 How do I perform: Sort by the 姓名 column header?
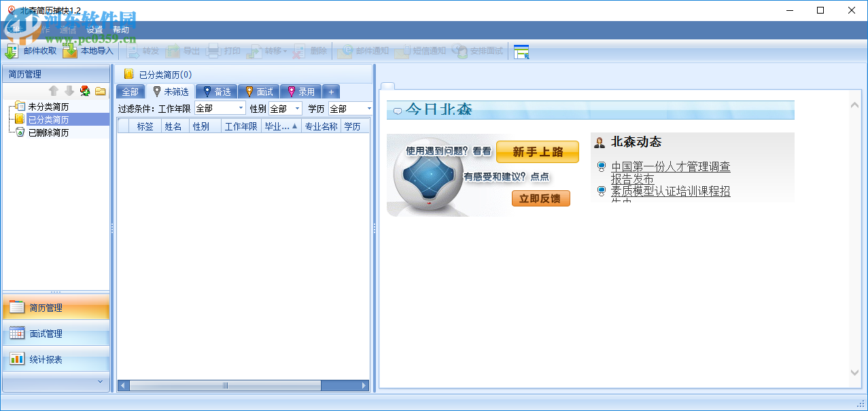click(x=175, y=126)
